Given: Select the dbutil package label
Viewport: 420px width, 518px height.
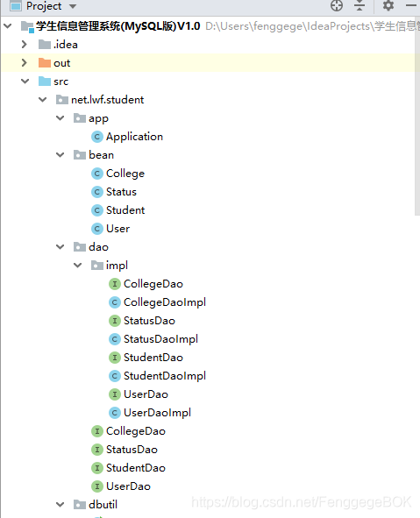Looking at the screenshot, I should [103, 505].
